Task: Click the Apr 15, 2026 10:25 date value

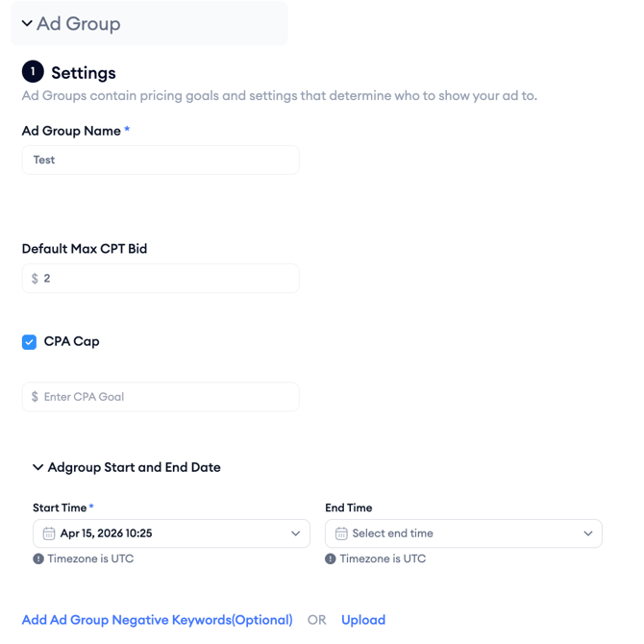Action: coord(106,533)
